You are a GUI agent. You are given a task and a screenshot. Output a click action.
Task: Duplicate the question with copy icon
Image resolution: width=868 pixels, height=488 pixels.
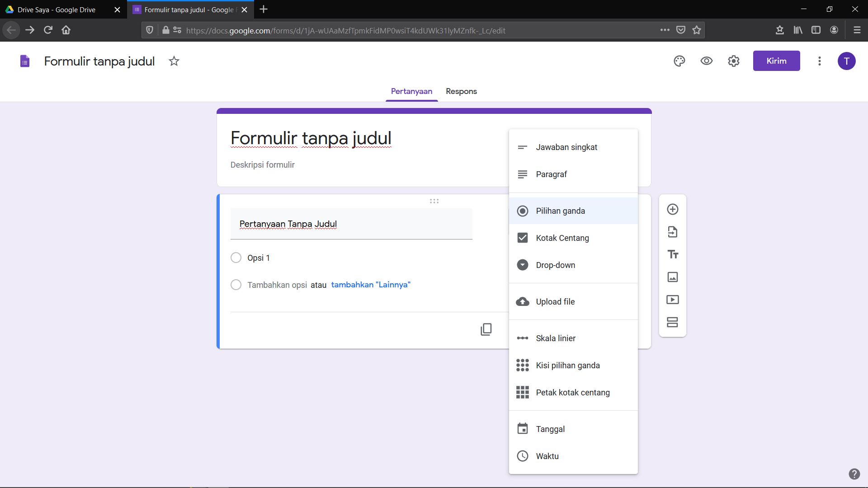[486, 329]
